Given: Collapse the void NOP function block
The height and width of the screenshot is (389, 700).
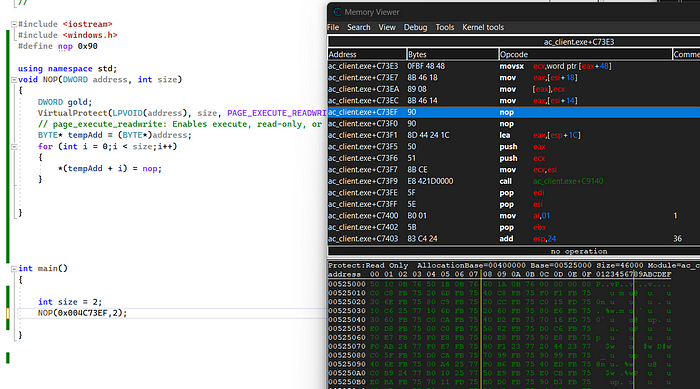Looking at the screenshot, I should coord(14,80).
